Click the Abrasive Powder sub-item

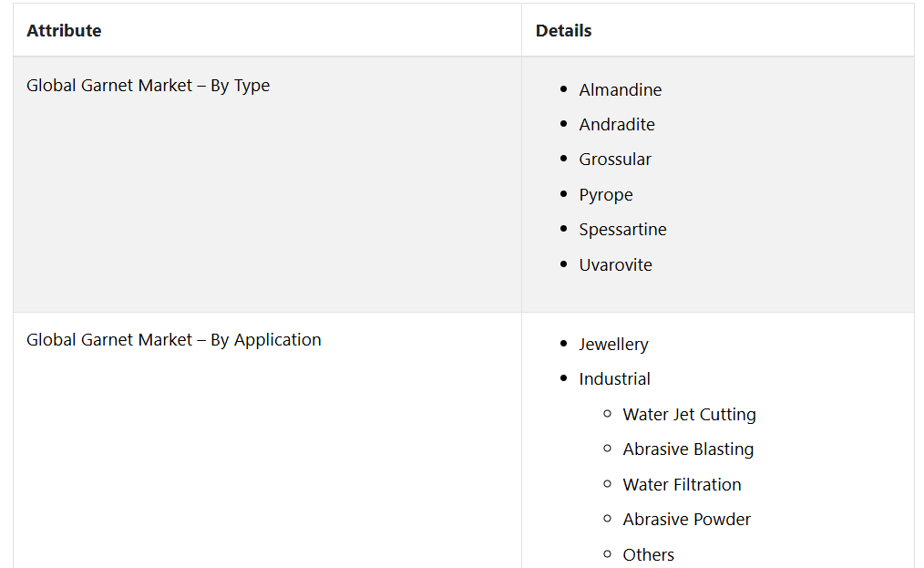click(686, 520)
